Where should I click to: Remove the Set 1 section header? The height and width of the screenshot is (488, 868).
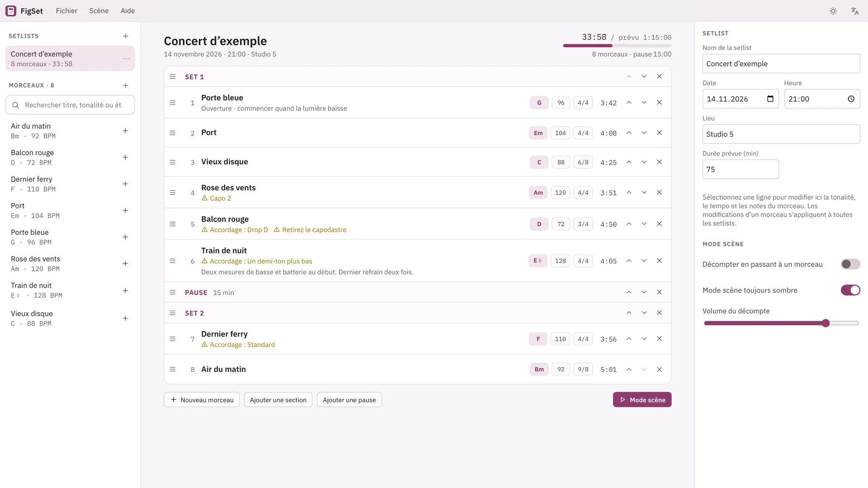659,76
